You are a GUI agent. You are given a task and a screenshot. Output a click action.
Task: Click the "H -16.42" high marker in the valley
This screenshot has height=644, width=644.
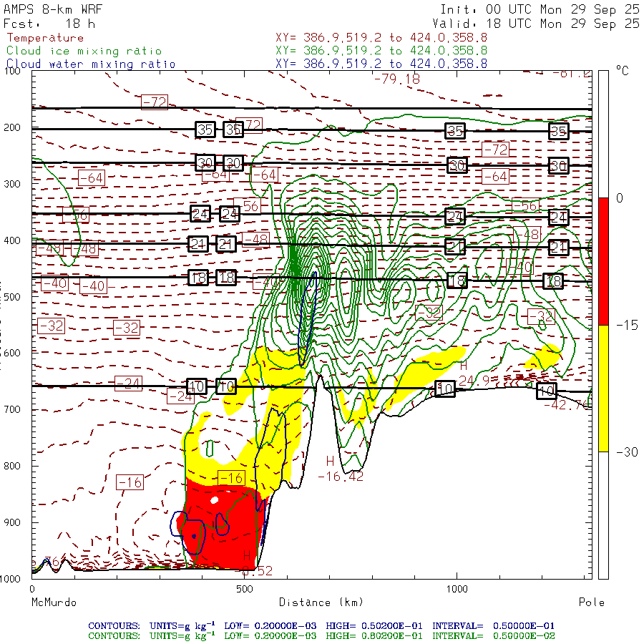pyautogui.click(x=341, y=469)
